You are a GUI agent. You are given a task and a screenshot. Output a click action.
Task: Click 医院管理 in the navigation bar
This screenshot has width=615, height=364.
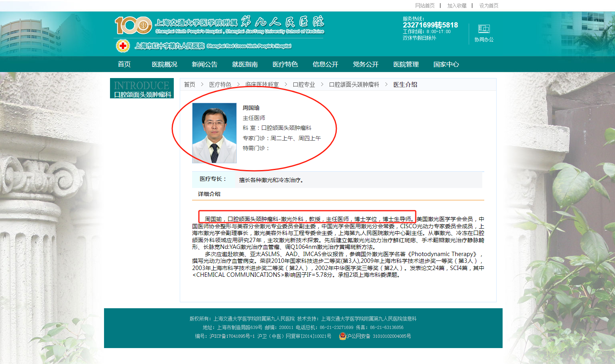click(x=406, y=64)
